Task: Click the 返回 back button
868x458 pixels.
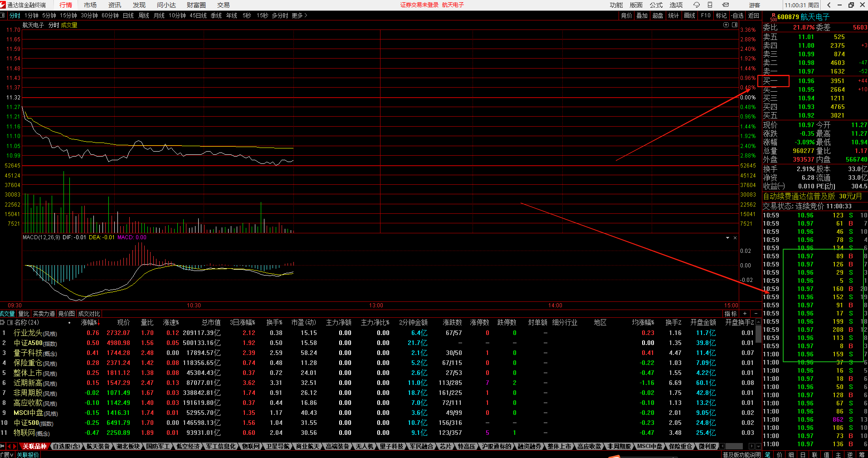Action: pyautogui.click(x=753, y=15)
